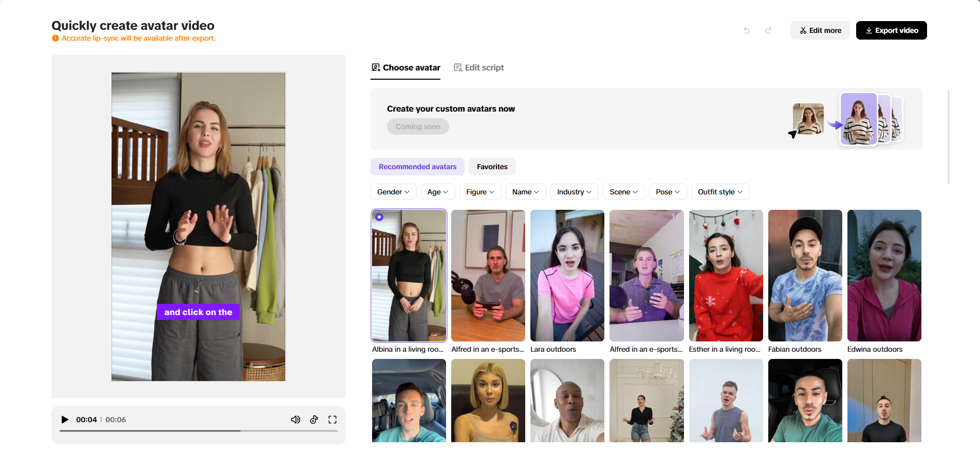Click the custom avatars promo illustration
Screen dimensions: 980x452
click(846, 119)
